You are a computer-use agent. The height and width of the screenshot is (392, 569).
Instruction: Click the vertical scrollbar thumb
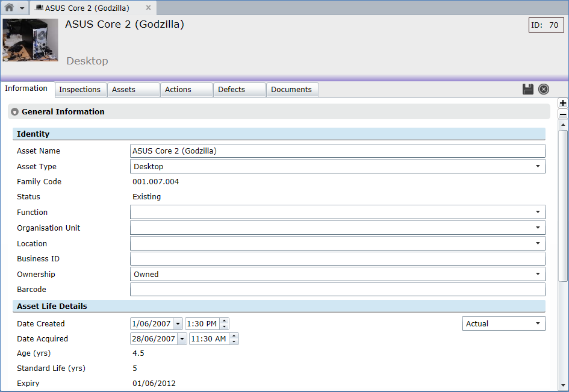pyautogui.click(x=563, y=206)
